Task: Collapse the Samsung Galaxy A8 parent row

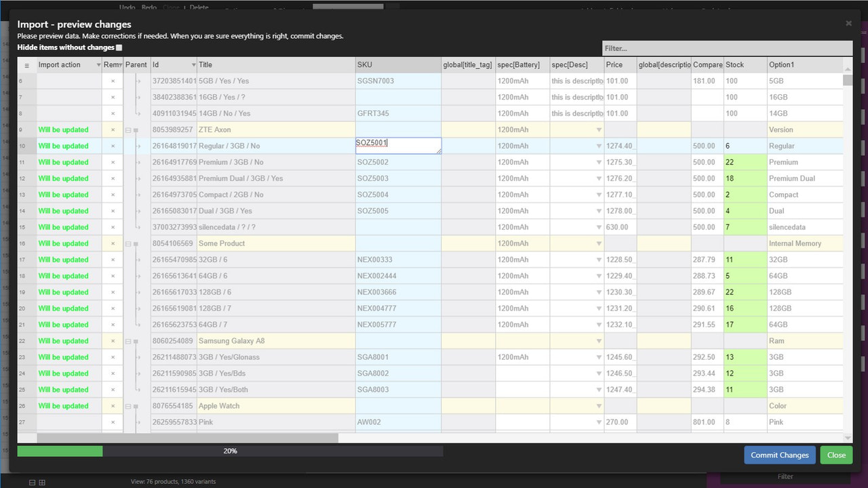Action: (x=127, y=340)
